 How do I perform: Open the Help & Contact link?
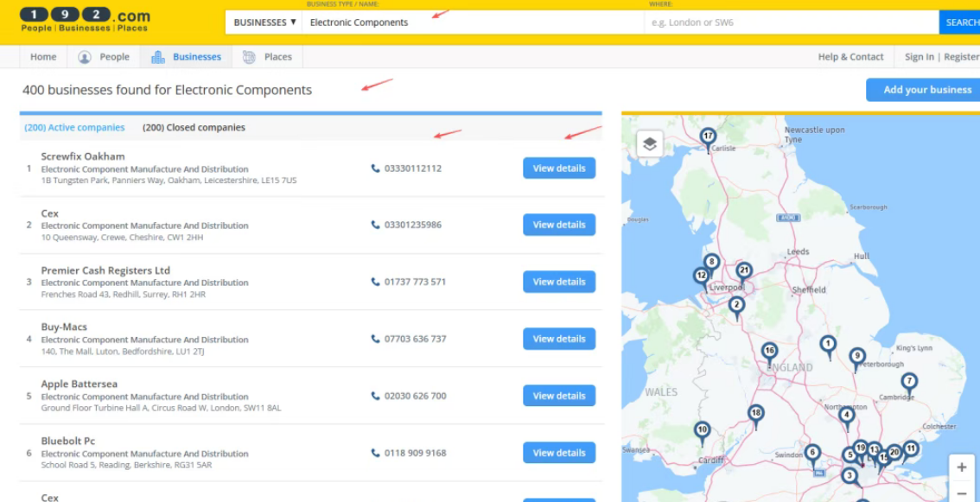(x=850, y=57)
